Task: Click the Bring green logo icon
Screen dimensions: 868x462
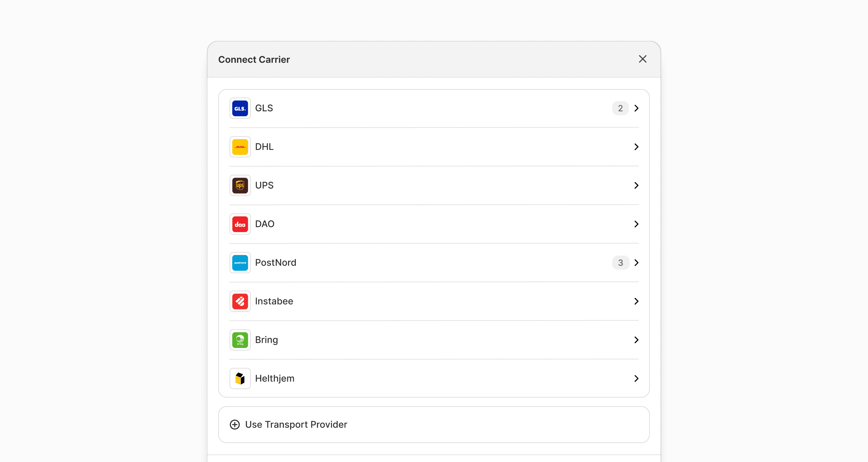Action: 240,340
